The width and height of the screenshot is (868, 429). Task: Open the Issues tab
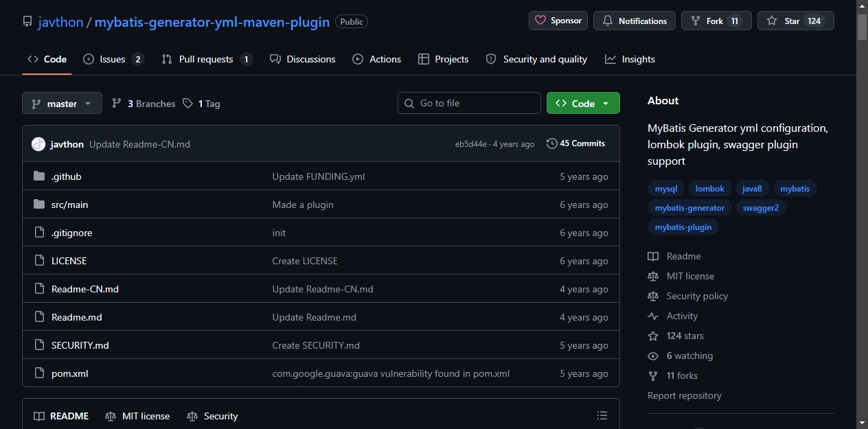pos(113,59)
